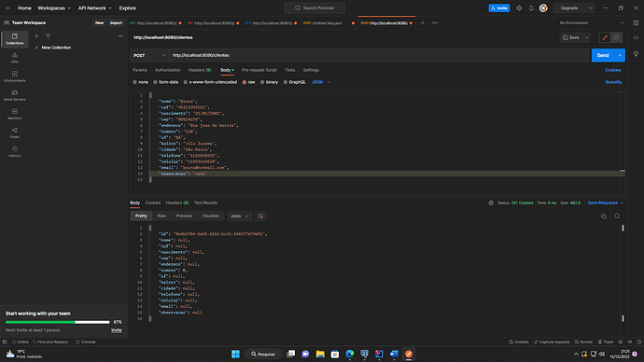Switch to the Headers request tab
644x362 pixels.
pyautogui.click(x=200, y=70)
